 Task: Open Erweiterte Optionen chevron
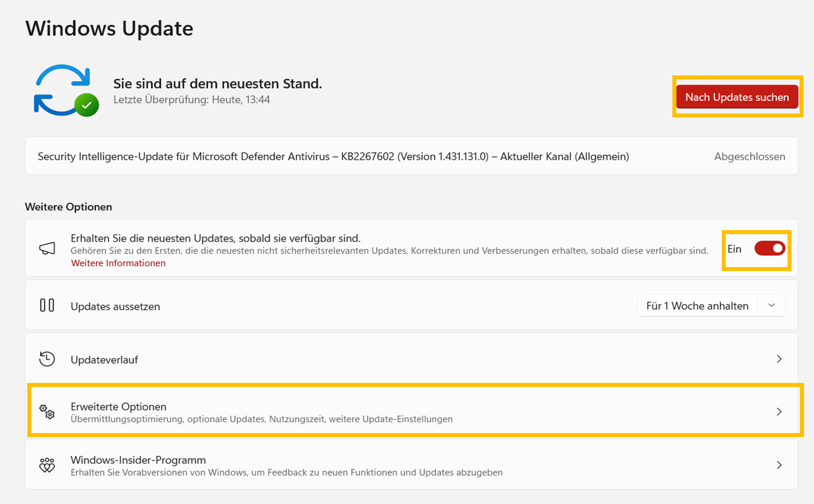point(779,412)
